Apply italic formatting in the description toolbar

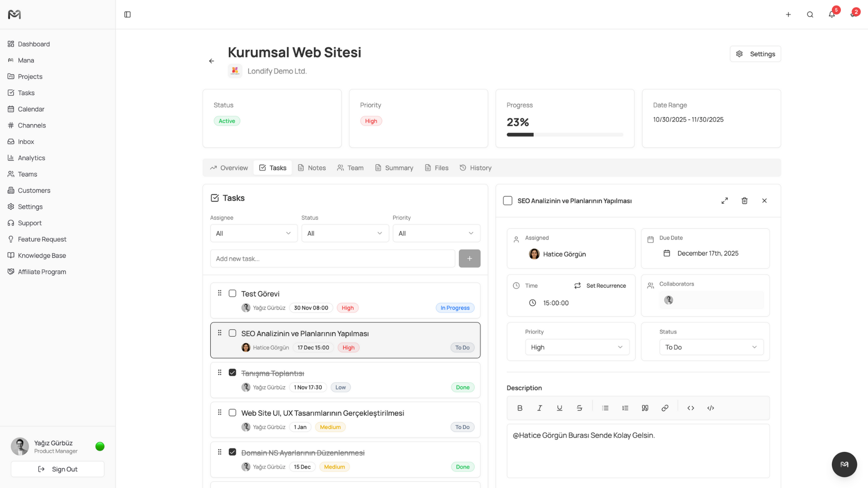click(539, 408)
